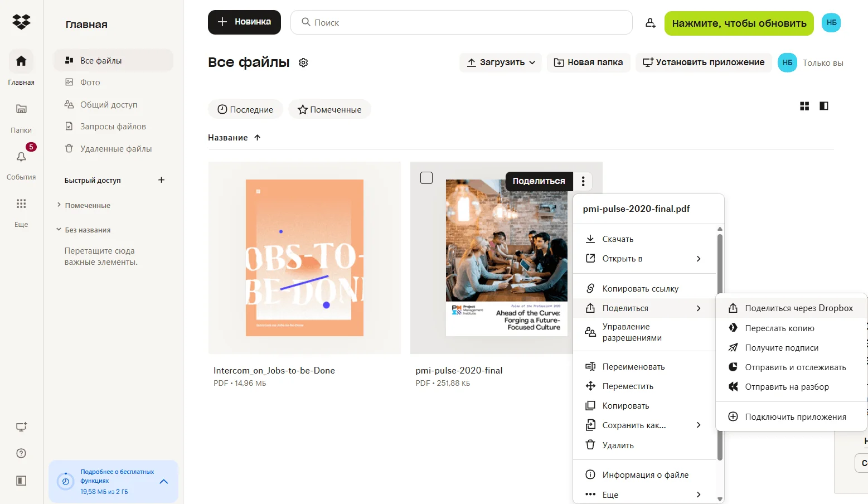Switch to grid view icon

804,106
